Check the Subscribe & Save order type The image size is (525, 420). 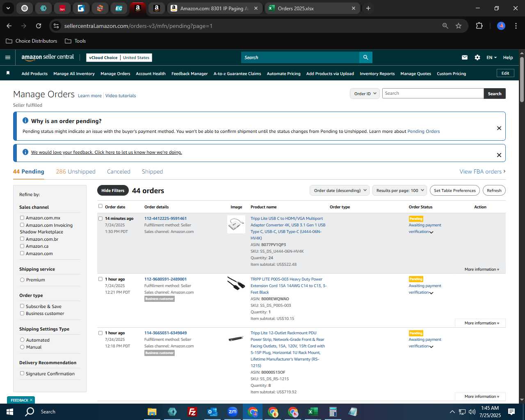click(x=22, y=306)
